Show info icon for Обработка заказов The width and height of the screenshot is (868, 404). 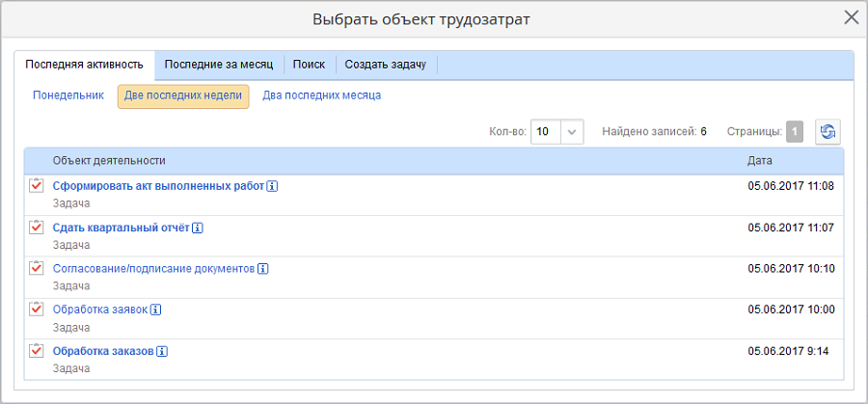(x=162, y=351)
